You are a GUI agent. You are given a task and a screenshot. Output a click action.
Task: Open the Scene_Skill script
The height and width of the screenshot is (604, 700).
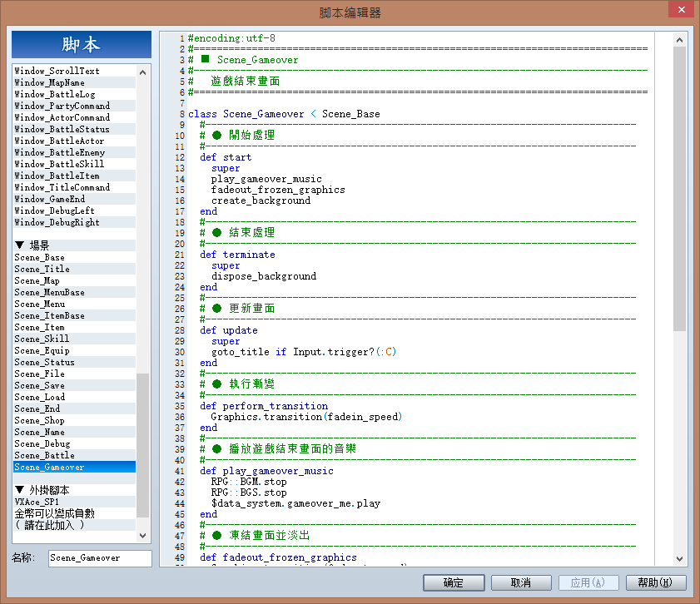click(x=75, y=339)
